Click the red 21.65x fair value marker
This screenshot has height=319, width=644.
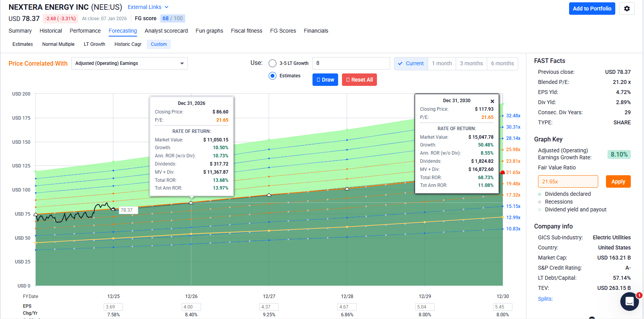click(503, 173)
